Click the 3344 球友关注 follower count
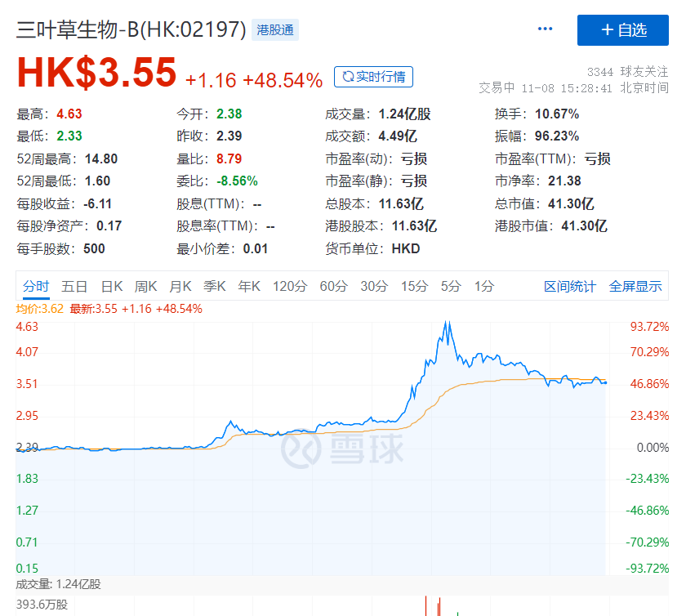The width and height of the screenshot is (686, 616). point(627,71)
